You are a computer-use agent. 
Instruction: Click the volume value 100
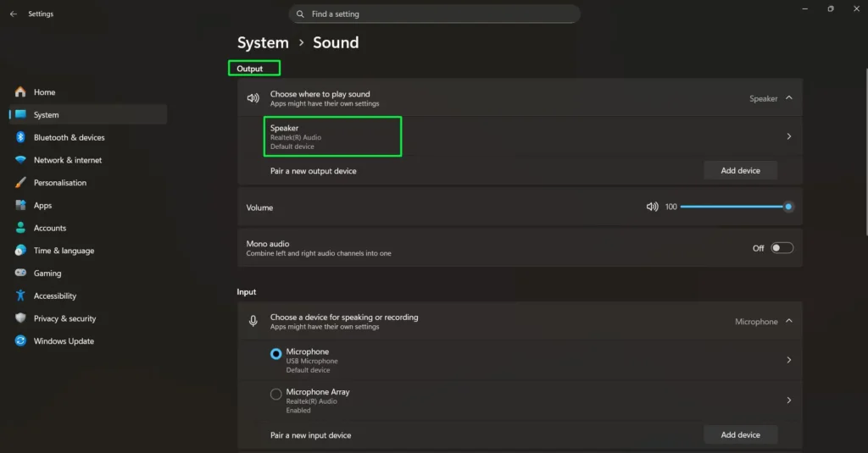click(x=671, y=207)
